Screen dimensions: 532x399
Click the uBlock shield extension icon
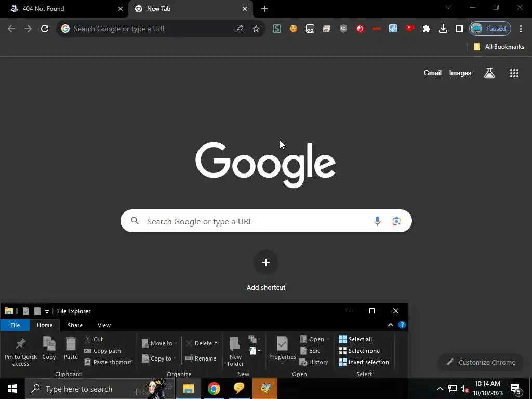[343, 29]
